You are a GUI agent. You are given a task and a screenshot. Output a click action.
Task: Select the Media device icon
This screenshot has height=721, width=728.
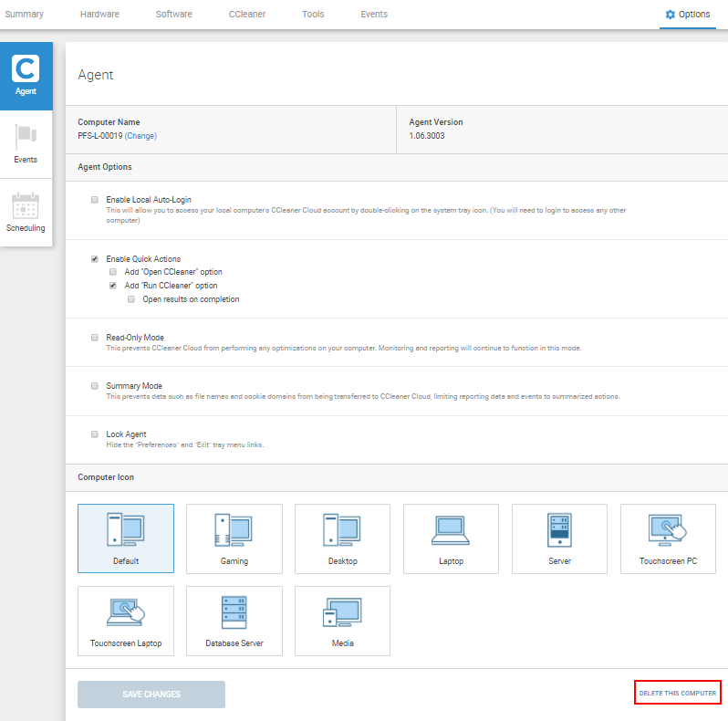[x=342, y=621]
